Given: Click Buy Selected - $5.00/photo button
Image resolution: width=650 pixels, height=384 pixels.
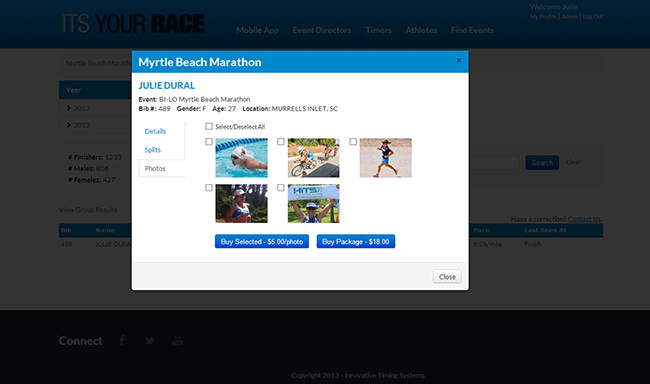Looking at the screenshot, I should point(262,242).
